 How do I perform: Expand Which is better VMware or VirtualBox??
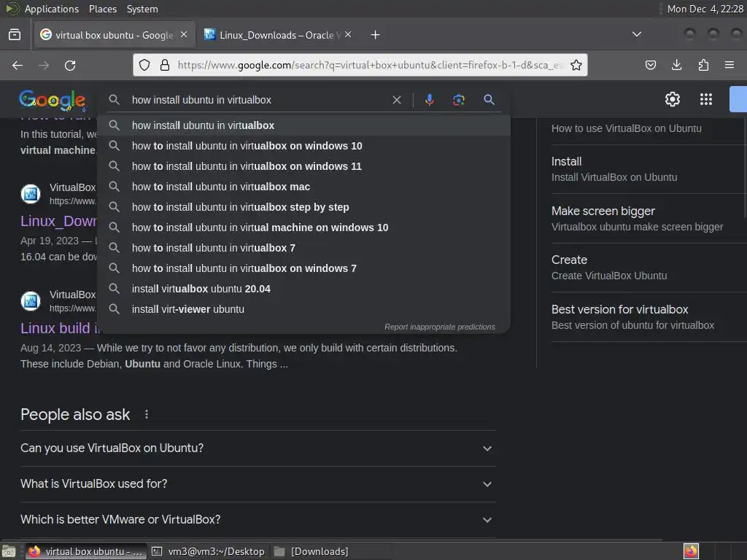click(x=258, y=520)
